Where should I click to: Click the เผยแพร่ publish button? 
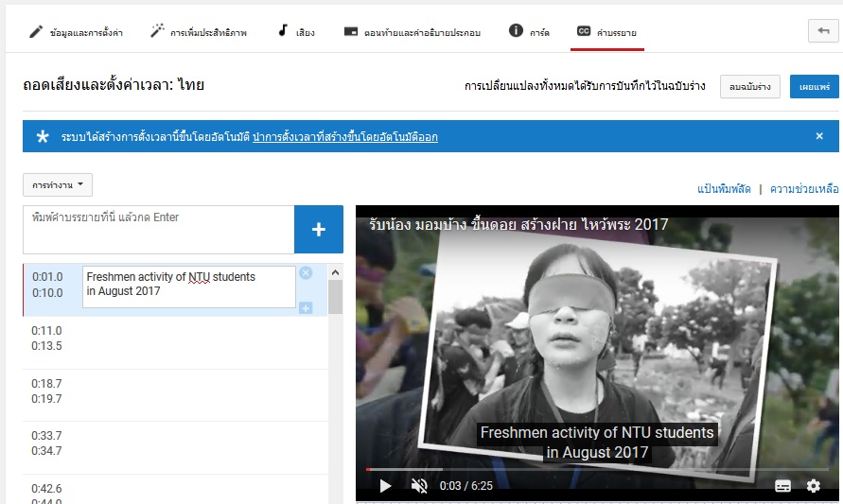click(814, 86)
